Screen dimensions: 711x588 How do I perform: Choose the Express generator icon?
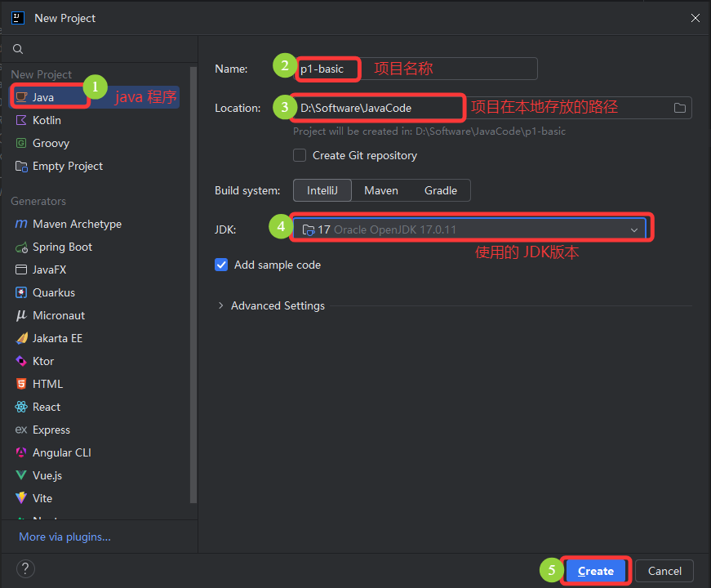click(x=21, y=430)
